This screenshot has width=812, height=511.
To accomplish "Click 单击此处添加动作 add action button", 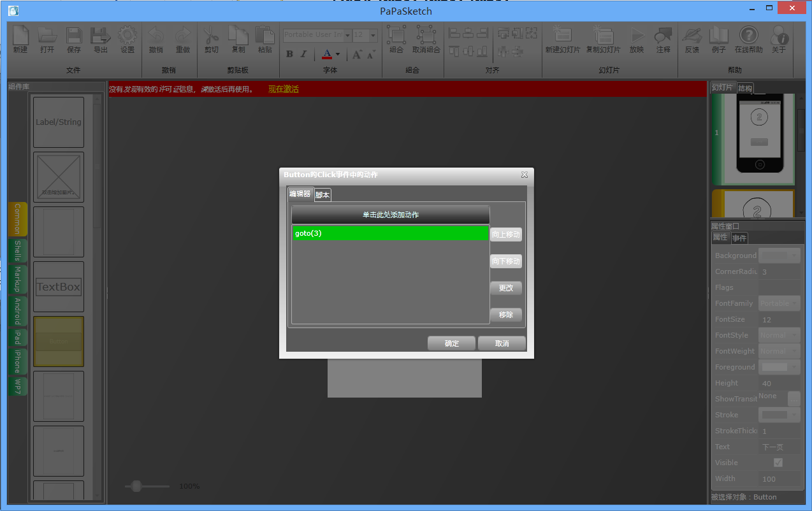I will click(391, 215).
